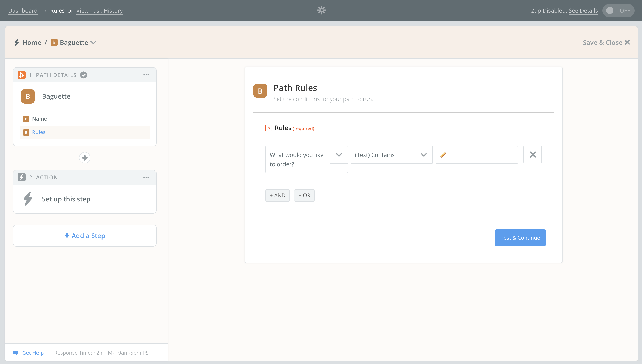This screenshot has width=642, height=364.
Task: Open View Task History link
Action: pos(99,10)
